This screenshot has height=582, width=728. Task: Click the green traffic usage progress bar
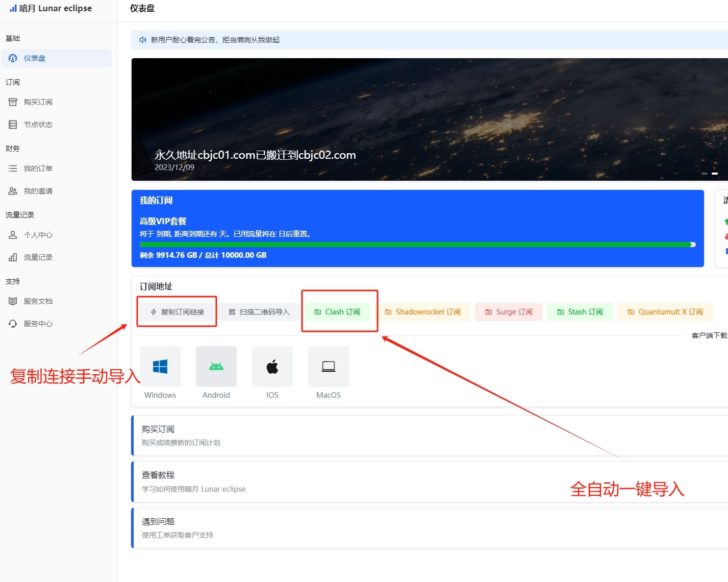click(416, 245)
